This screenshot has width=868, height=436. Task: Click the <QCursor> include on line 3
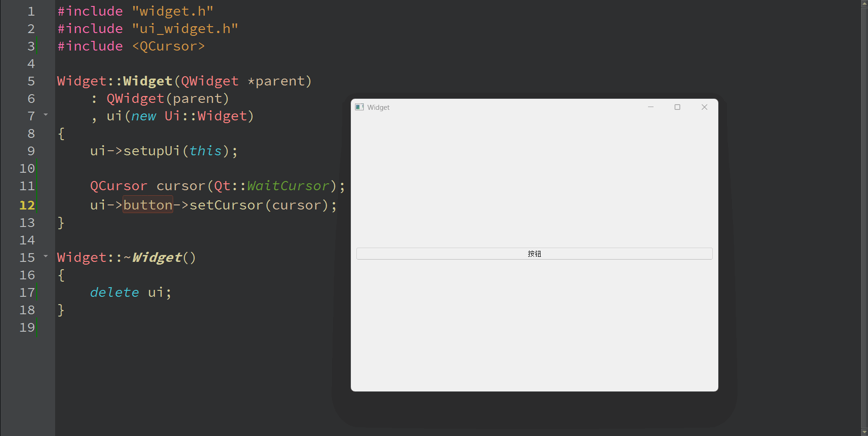pos(168,46)
